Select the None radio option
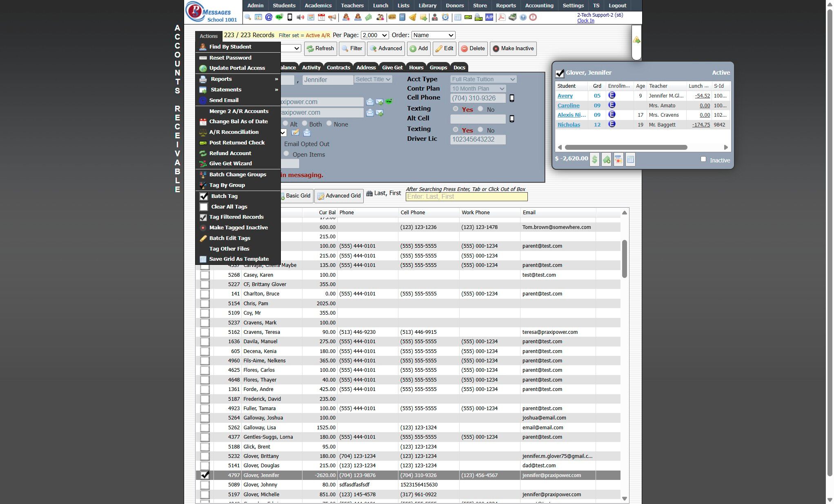 click(329, 124)
